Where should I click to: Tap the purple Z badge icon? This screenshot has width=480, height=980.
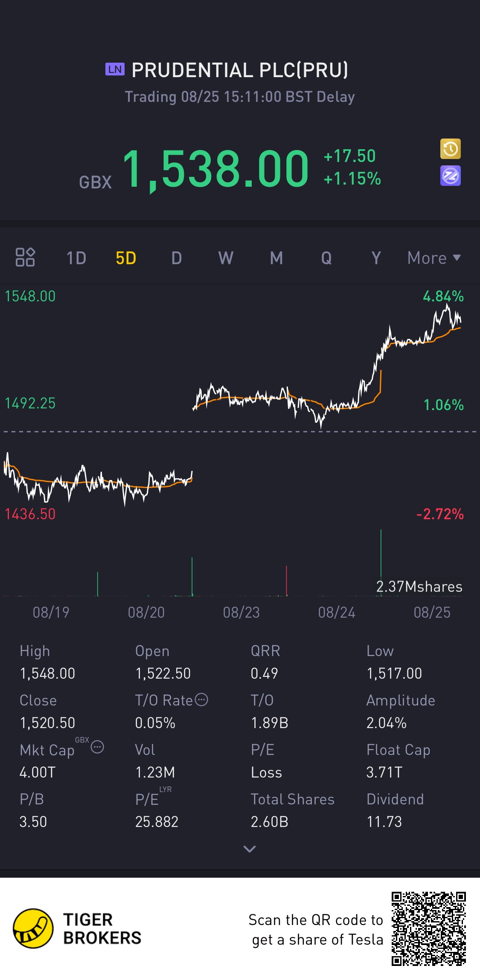450,176
